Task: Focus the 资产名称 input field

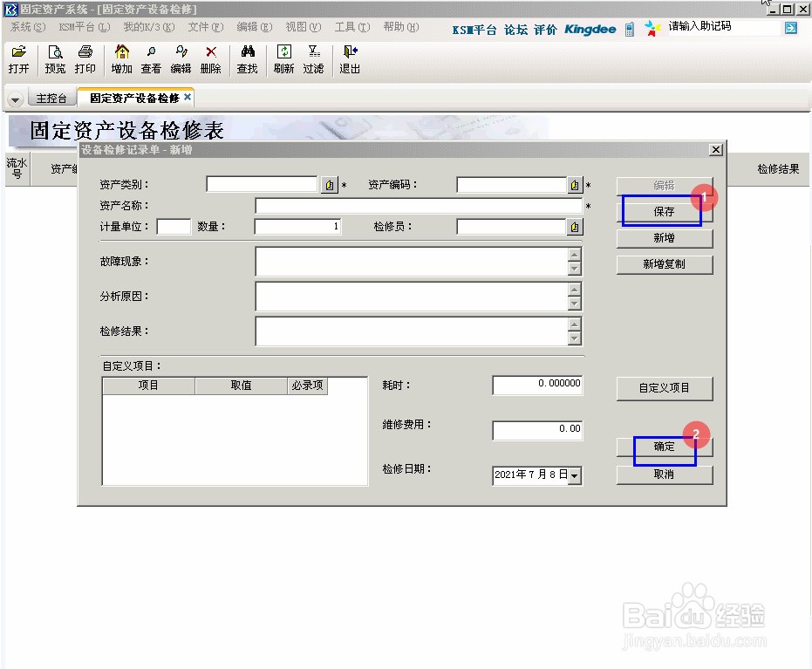Action: (x=419, y=206)
